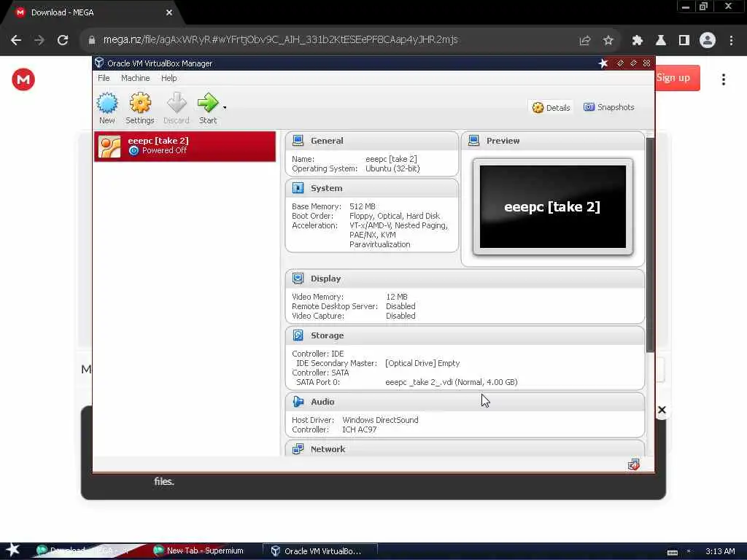This screenshot has width=747, height=560.
Task: Switch to Snapshots view
Action: pyautogui.click(x=609, y=107)
